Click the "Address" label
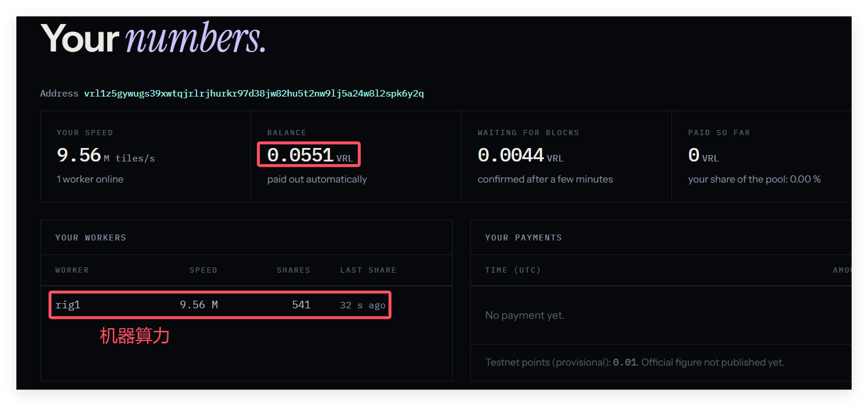The image size is (868, 406). coord(59,94)
